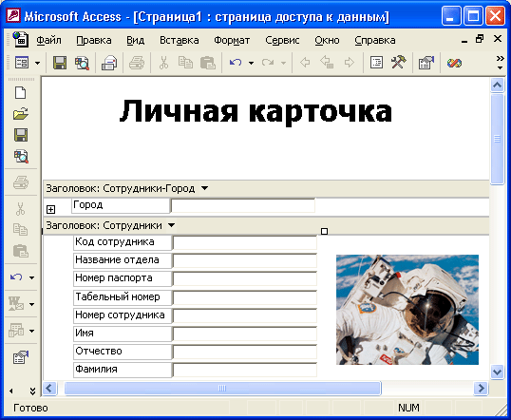The image size is (511, 420).
Task: Open the View button dropdown arrow in toolbar
Action: point(37,63)
